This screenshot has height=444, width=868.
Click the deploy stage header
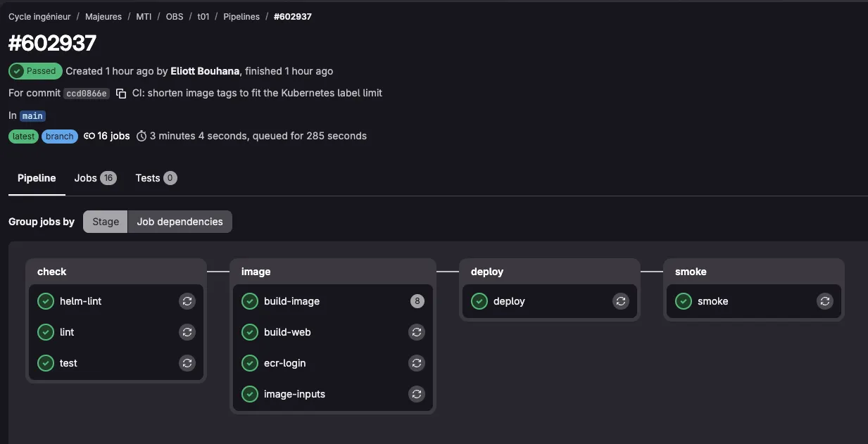pyautogui.click(x=487, y=272)
